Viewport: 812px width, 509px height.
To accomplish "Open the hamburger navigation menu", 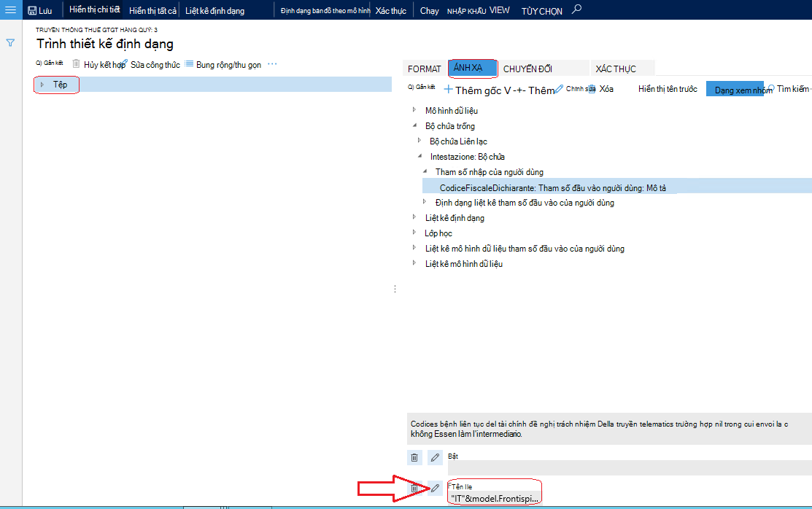I will [x=10, y=9].
